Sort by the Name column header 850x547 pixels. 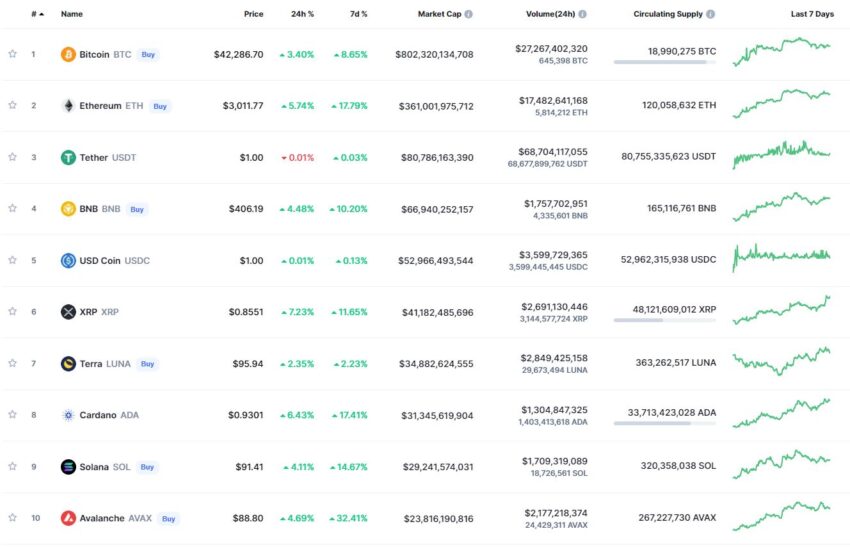click(x=72, y=14)
